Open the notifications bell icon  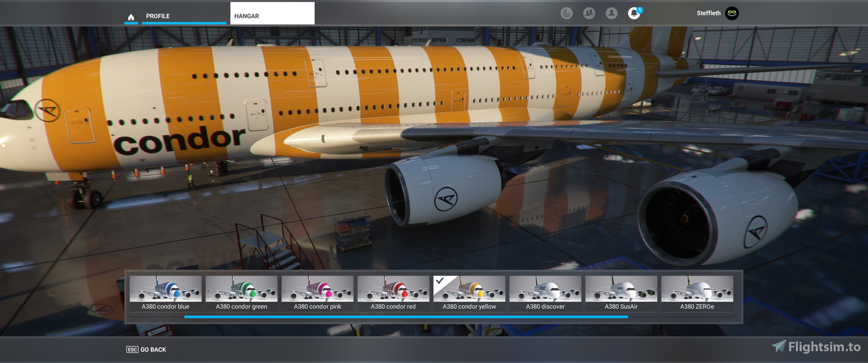pos(633,13)
